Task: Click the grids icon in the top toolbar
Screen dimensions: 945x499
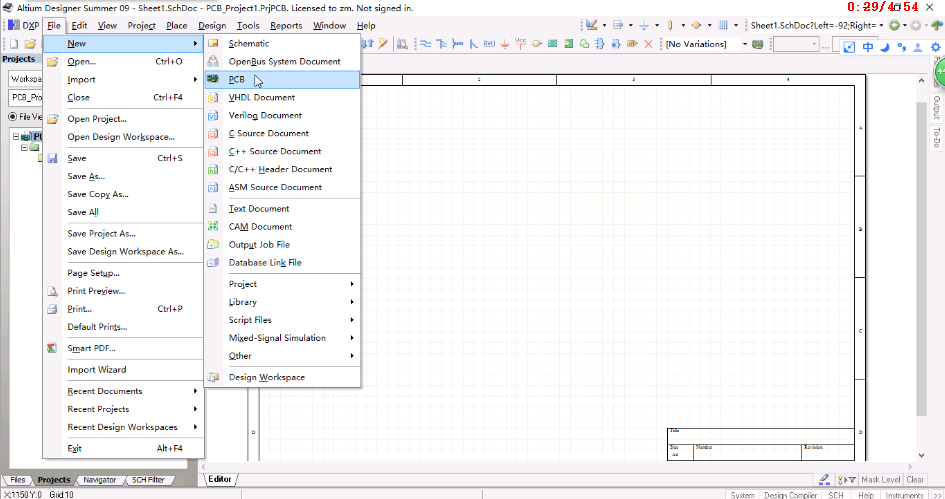Action: 723,25
